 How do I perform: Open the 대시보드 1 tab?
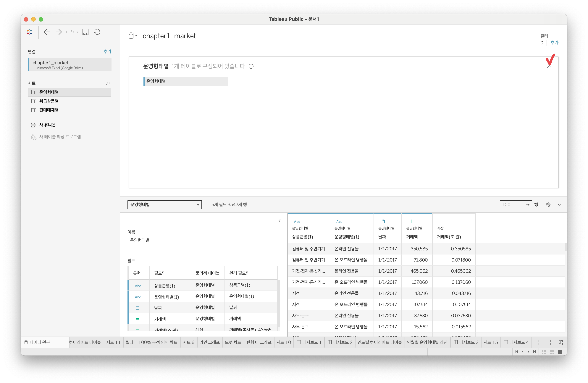pyautogui.click(x=309, y=342)
